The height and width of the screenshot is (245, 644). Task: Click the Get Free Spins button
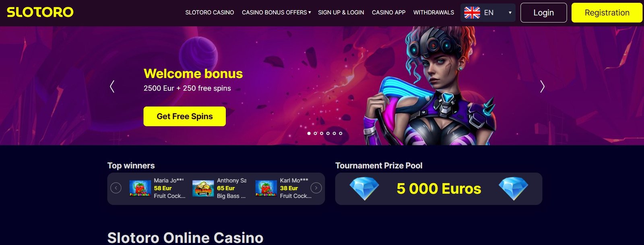click(x=185, y=116)
